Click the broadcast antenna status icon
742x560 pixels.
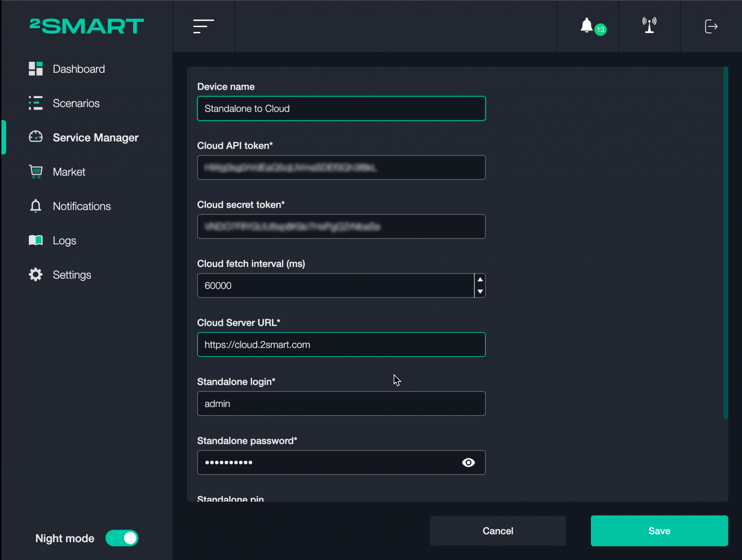coord(649,26)
